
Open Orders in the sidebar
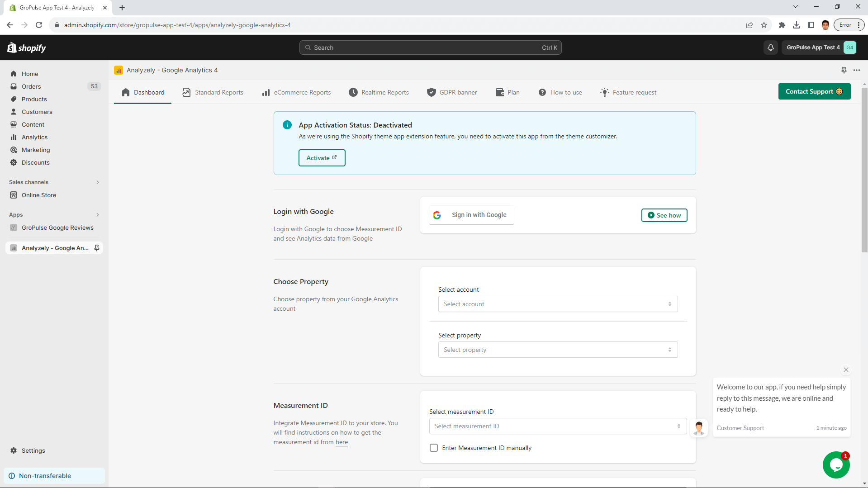(x=31, y=86)
